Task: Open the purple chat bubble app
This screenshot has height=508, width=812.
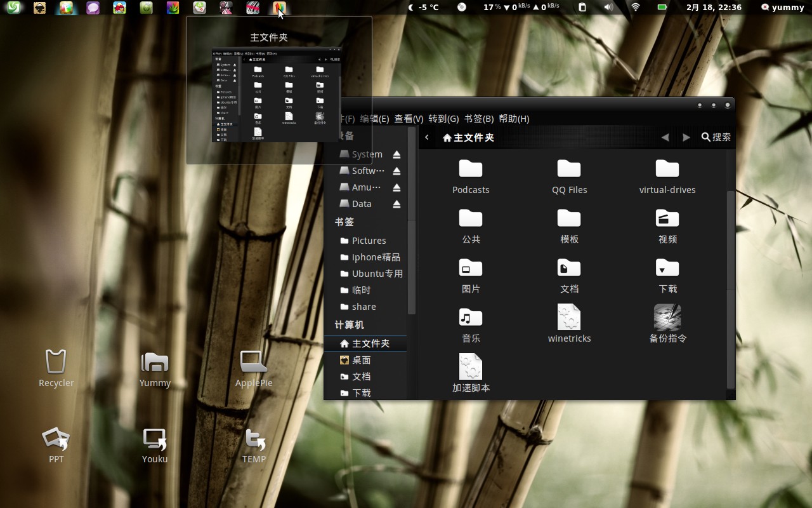Action: tap(93, 8)
